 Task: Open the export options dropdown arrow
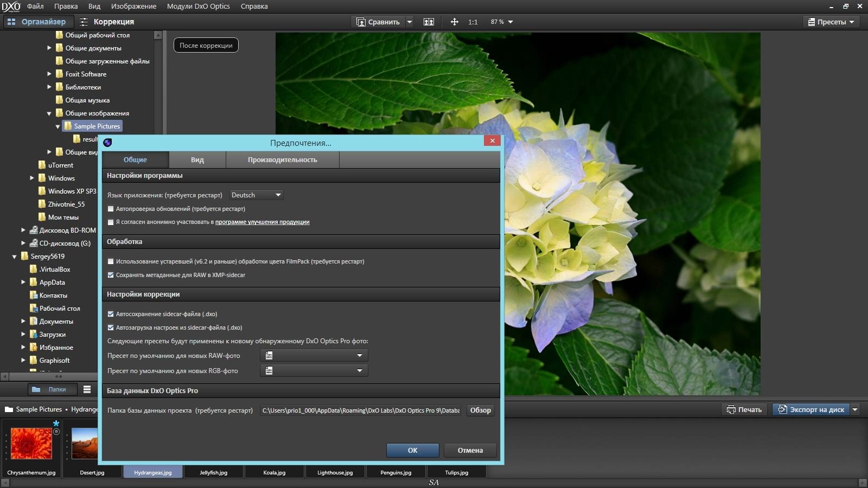(x=855, y=409)
